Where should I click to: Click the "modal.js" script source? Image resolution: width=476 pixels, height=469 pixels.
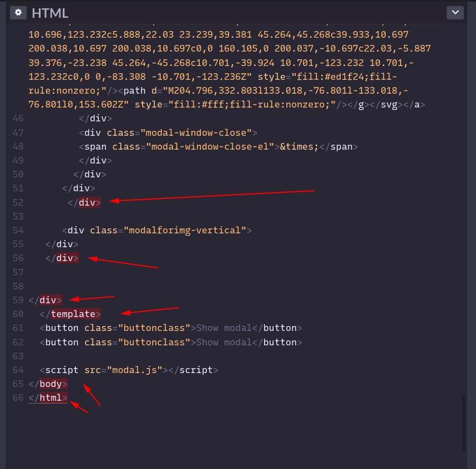coord(135,370)
